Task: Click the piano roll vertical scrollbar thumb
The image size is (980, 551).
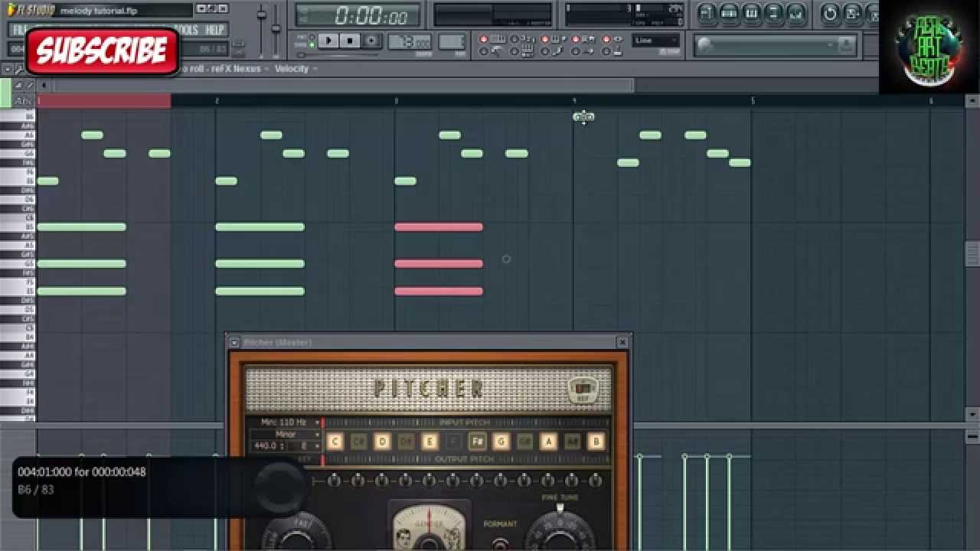Action: coord(972,253)
